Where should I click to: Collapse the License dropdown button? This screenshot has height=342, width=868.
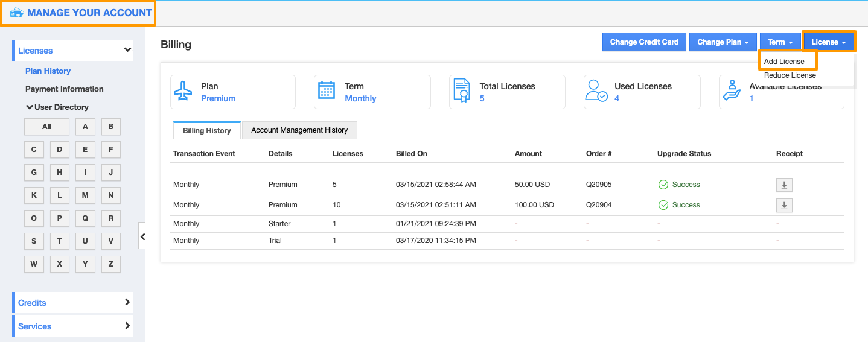point(829,42)
